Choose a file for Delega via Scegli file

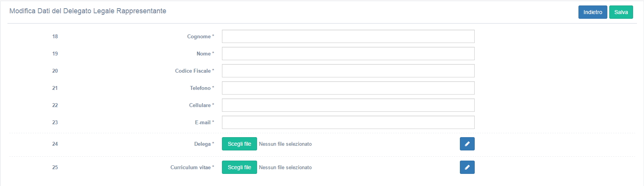coord(240,144)
